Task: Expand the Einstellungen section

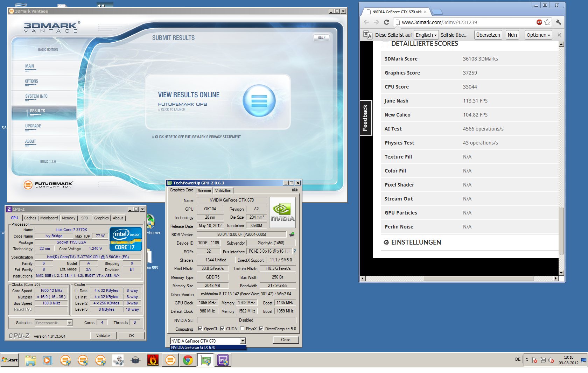Action: 412,242
